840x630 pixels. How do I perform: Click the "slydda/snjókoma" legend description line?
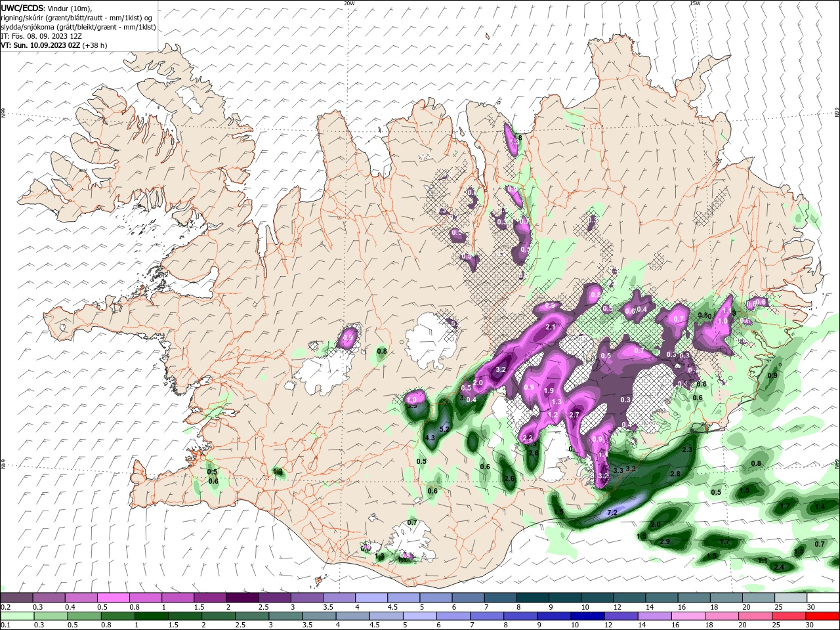[x=78, y=27]
